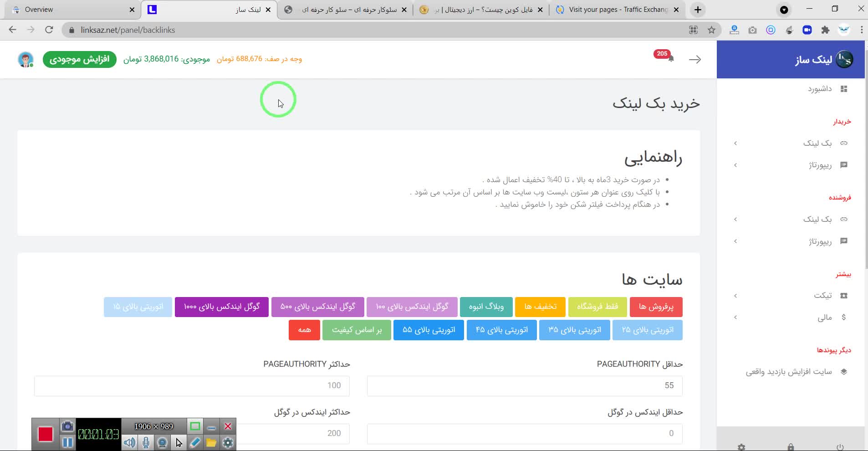Expand seller بک لینک submenu under فروشنده
The height and width of the screenshot is (451, 868).
791,219
